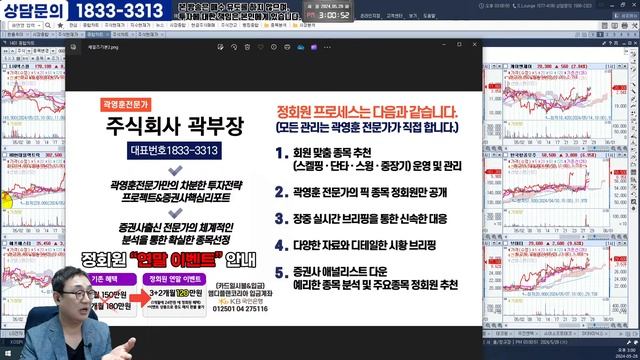The height and width of the screenshot is (360, 640).
Task: Delete the image with trash icon
Action: (247, 47)
